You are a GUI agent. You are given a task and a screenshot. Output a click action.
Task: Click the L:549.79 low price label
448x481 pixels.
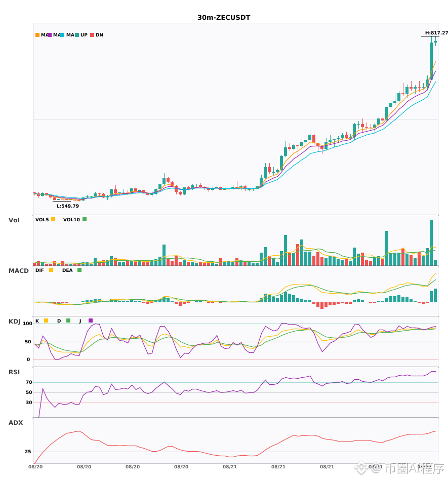[68, 206]
